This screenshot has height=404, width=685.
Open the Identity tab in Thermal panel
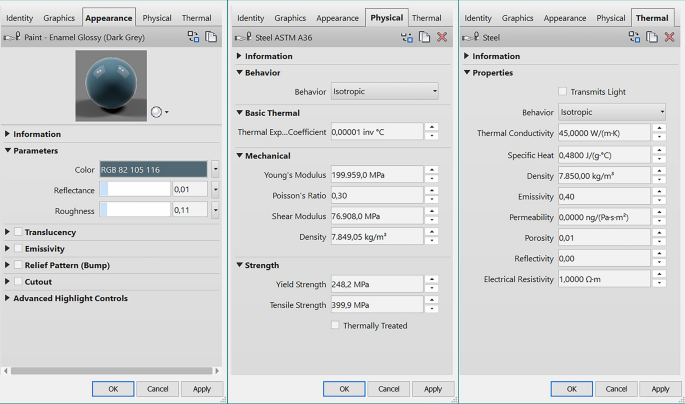pos(478,18)
